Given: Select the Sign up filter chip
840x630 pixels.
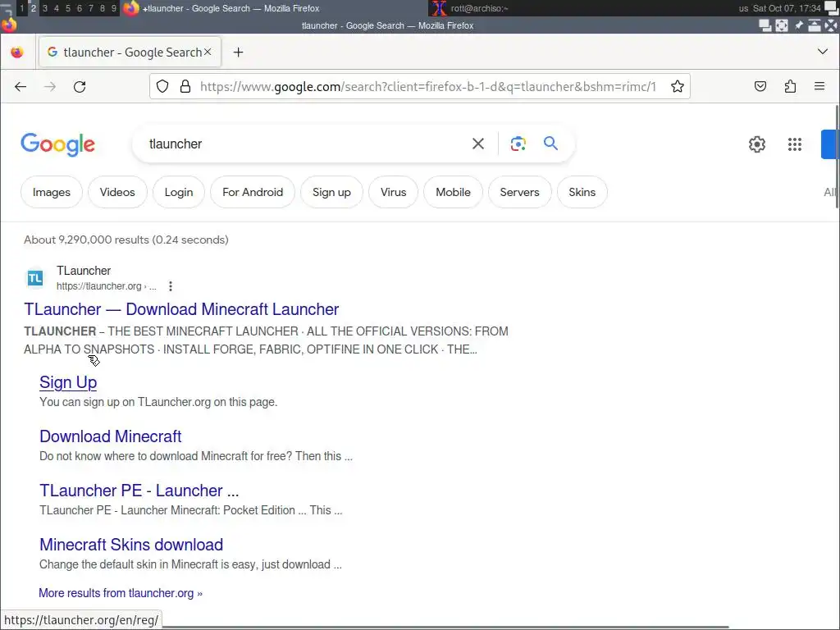Looking at the screenshot, I should point(331,192).
